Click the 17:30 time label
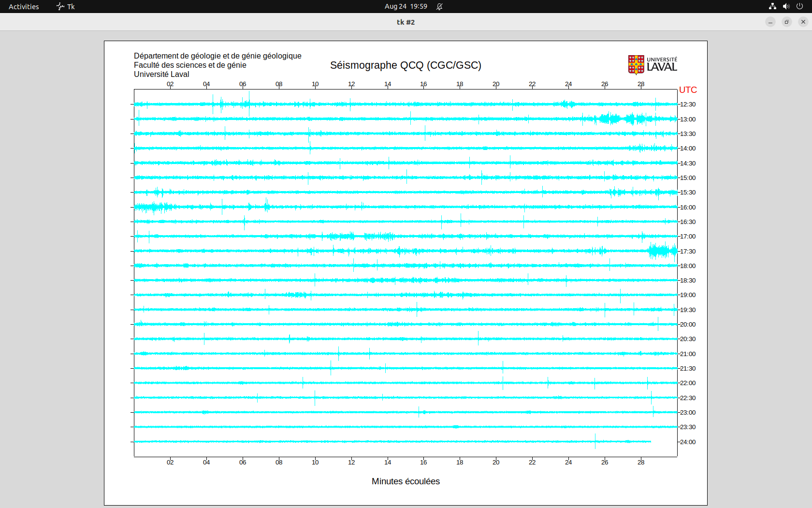The image size is (812, 508). 688,252
